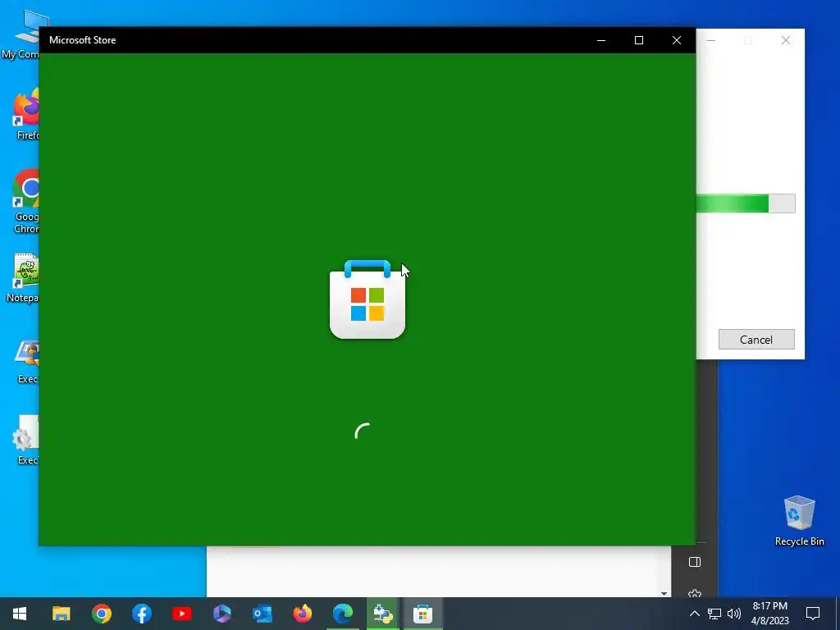Open Facebook from the taskbar
This screenshot has width=840, height=630.
[141, 614]
